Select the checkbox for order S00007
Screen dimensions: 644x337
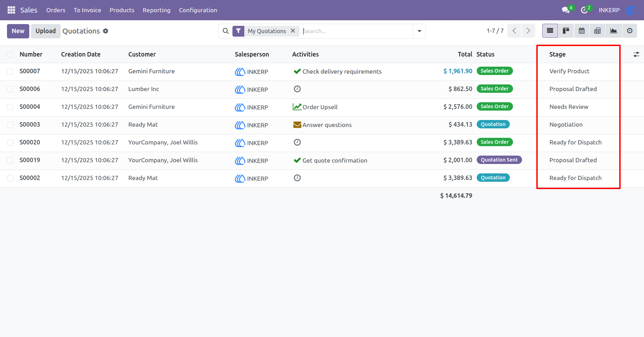click(10, 72)
